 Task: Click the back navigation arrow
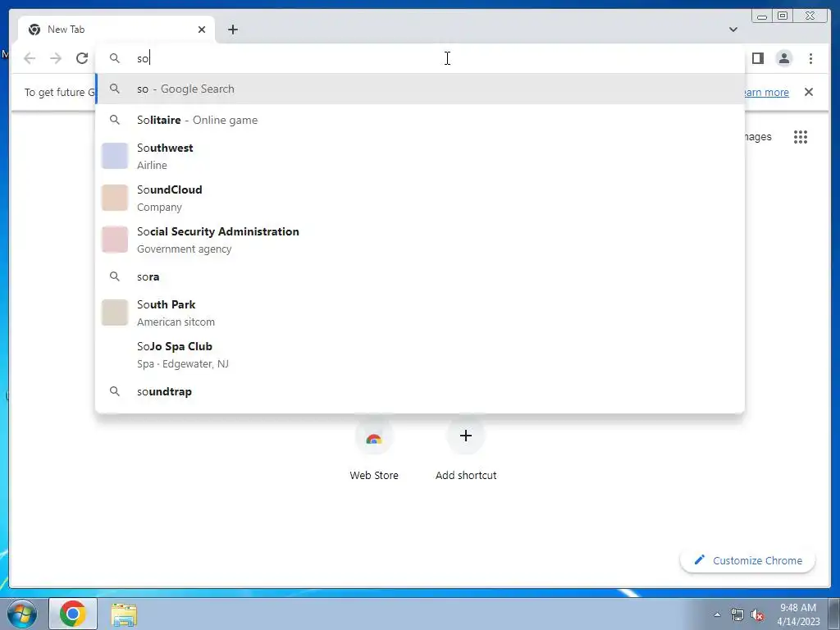pyautogui.click(x=30, y=58)
